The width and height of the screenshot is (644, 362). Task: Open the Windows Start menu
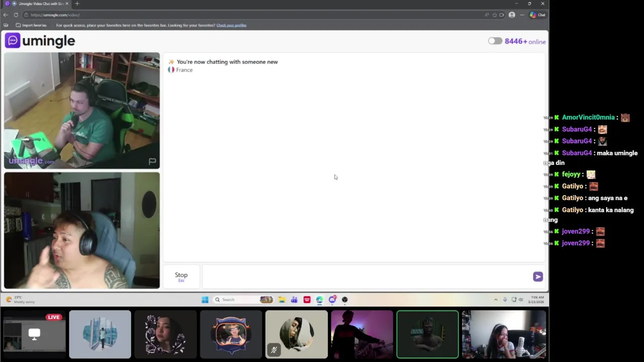[x=205, y=300]
